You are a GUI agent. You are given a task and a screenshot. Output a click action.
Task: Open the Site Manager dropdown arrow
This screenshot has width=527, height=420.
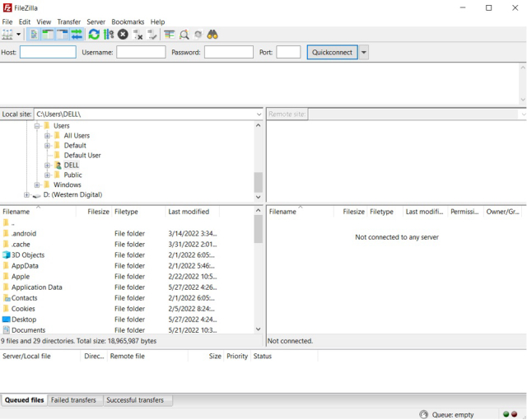click(x=18, y=35)
